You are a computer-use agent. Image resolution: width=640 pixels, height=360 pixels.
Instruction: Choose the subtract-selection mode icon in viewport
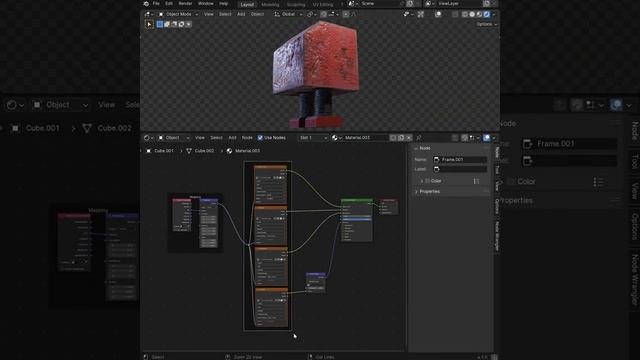[x=174, y=24]
